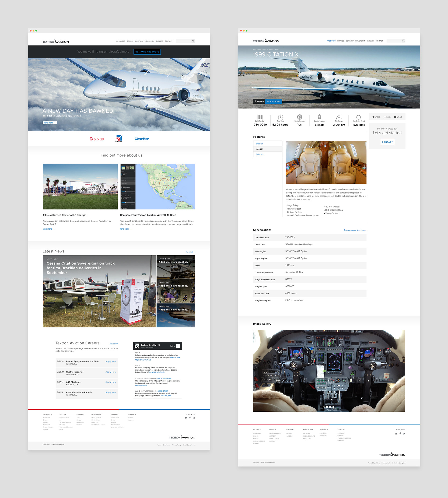
Task: Open the Le Bourget service center photo
Action: [x=80, y=187]
